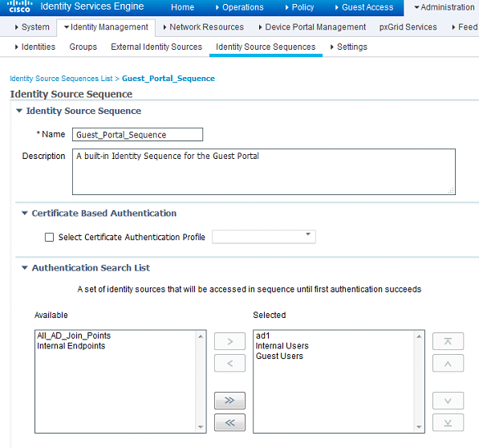Screen dimensions: 479x448
Task: Click Guest_Portal_Sequence breadcrumb
Action: (x=168, y=79)
